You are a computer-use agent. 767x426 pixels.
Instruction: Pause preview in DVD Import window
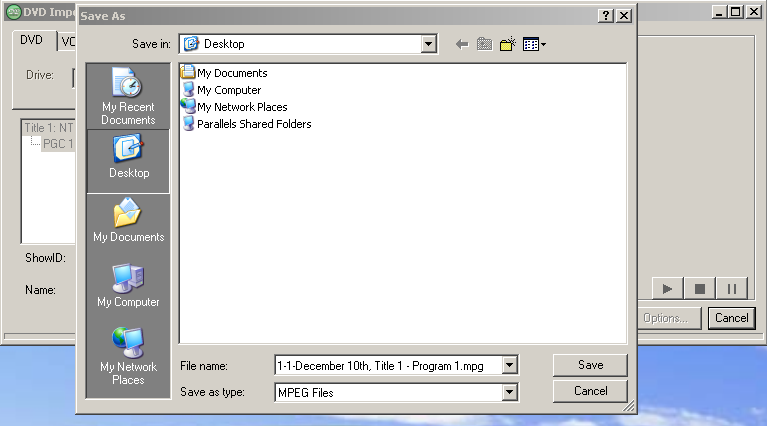click(x=732, y=289)
